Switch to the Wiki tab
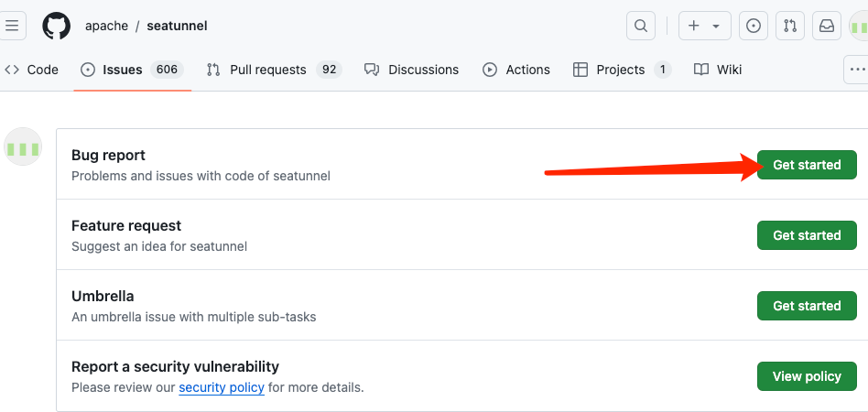 point(718,70)
